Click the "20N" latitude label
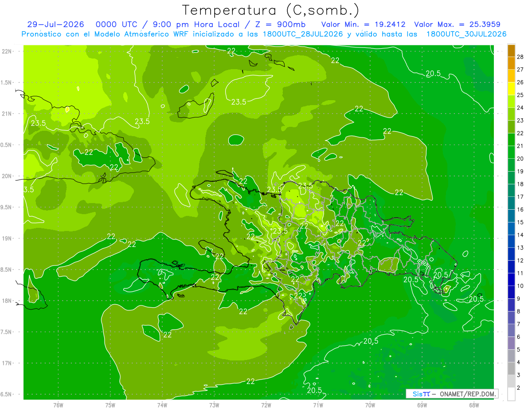The image size is (532, 411). 7,176
